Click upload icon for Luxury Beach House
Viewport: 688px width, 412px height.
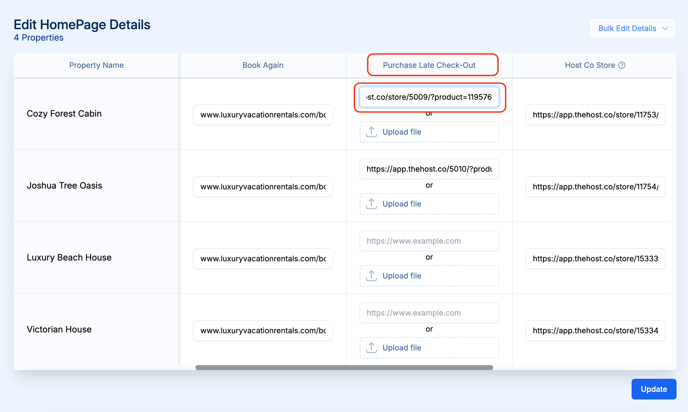tap(372, 276)
